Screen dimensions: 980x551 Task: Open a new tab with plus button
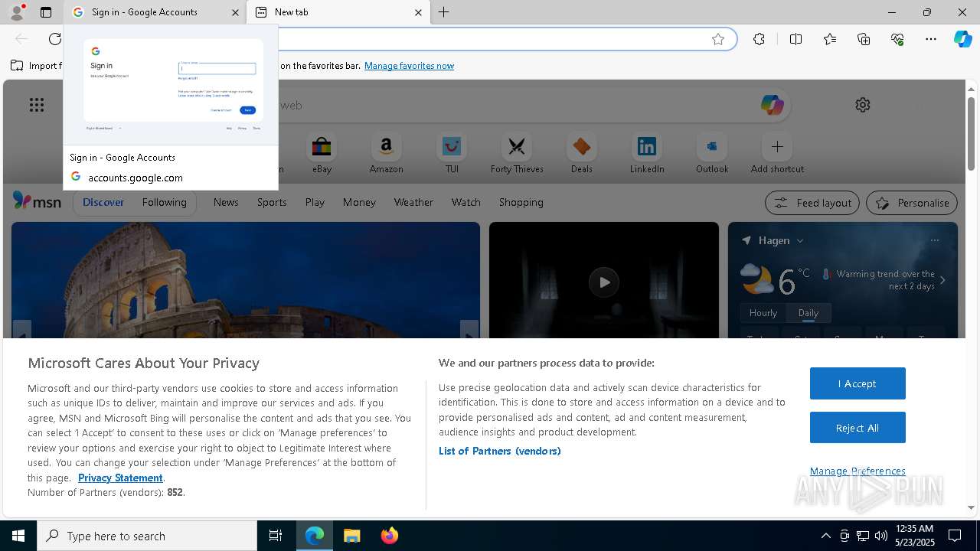click(444, 12)
